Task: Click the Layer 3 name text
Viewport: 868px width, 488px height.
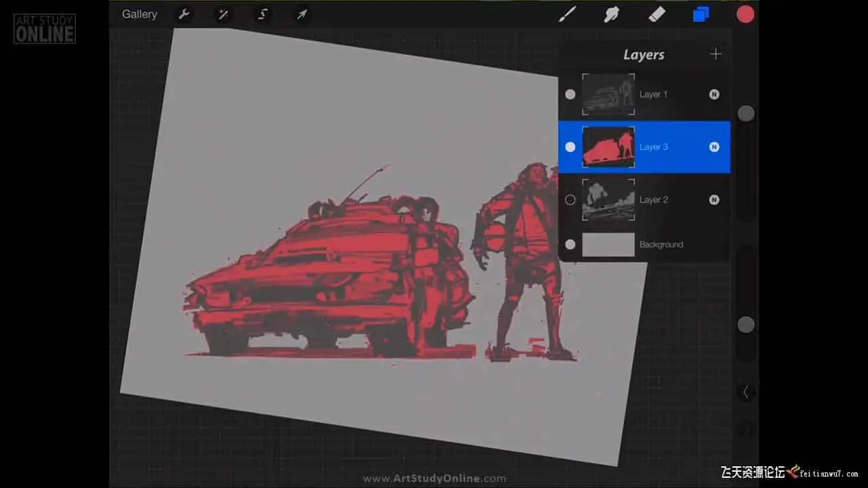Action: [x=654, y=147]
